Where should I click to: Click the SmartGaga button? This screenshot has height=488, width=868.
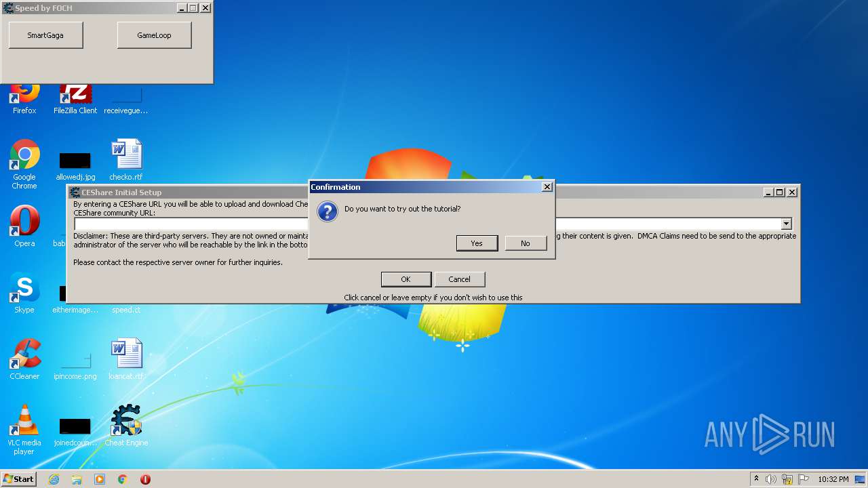pos(45,35)
